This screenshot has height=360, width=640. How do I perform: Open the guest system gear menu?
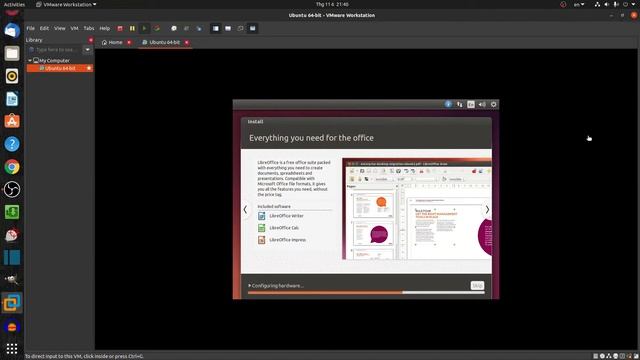(493, 104)
